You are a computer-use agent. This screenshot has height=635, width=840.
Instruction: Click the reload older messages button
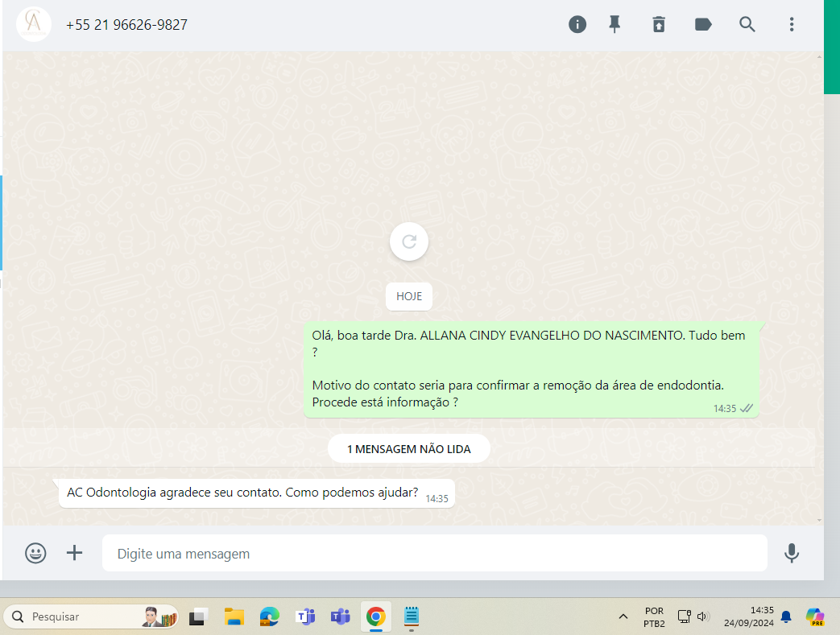409,241
